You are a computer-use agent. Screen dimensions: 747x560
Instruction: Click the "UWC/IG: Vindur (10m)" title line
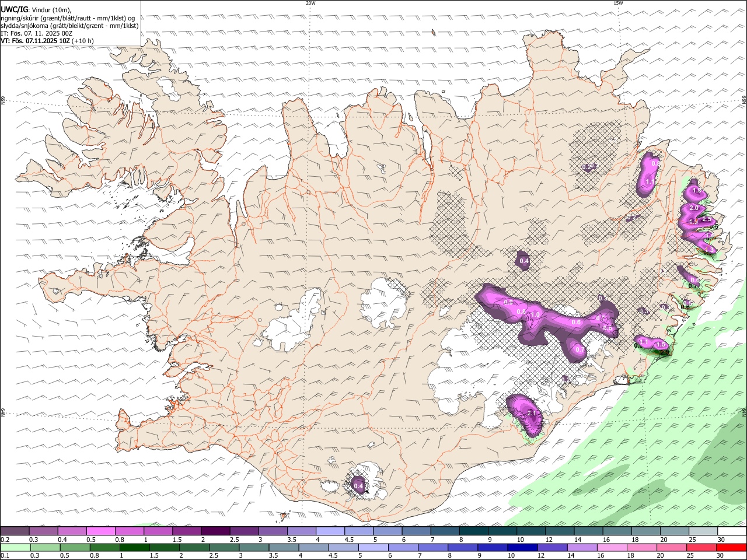pyautogui.click(x=36, y=9)
